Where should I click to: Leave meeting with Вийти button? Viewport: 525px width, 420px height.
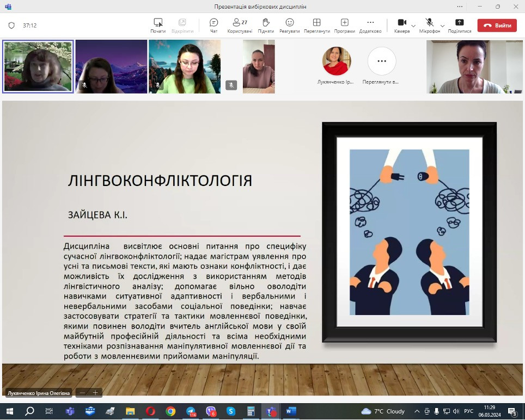(497, 26)
